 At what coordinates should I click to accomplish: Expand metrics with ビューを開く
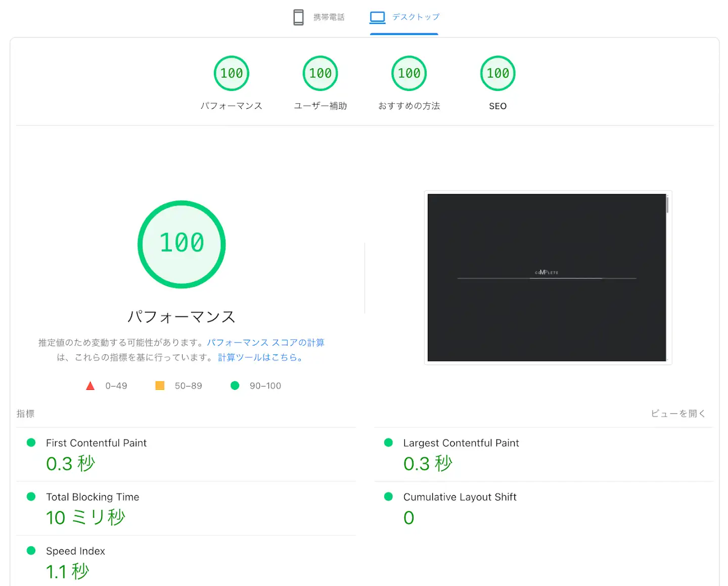(677, 414)
